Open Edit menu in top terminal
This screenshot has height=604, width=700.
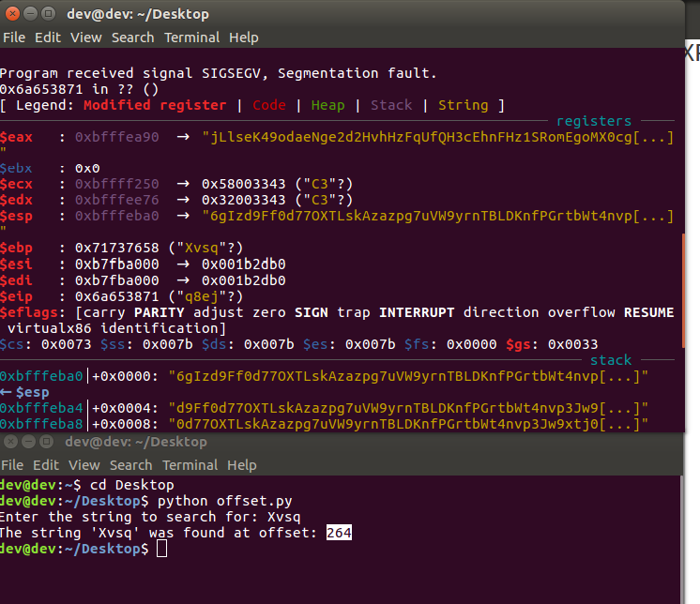48,38
